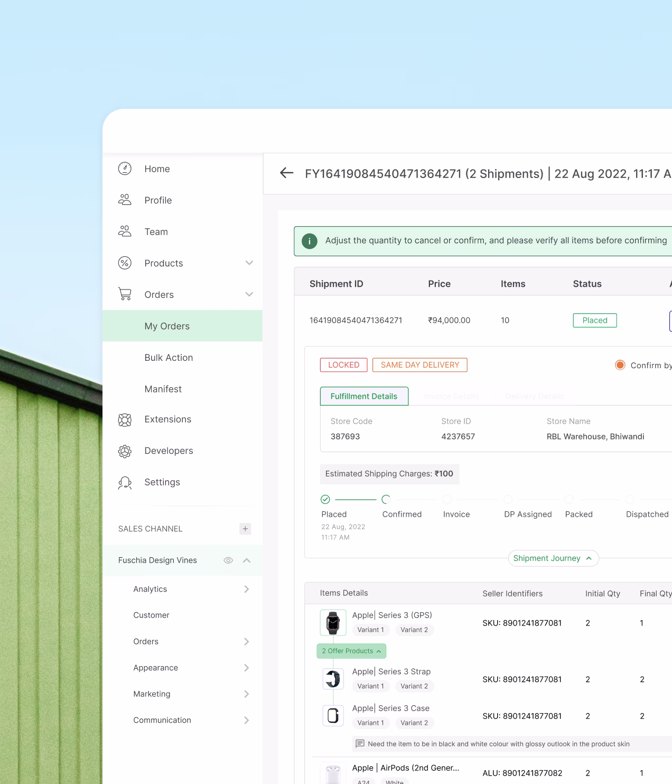Open Settings via the headset icon
The height and width of the screenshot is (784, 672).
124,482
